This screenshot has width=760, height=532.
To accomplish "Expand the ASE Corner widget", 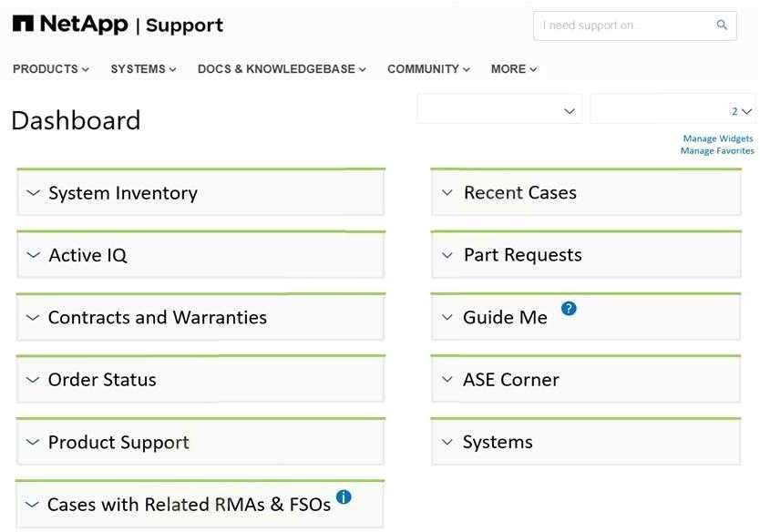I will pos(447,379).
